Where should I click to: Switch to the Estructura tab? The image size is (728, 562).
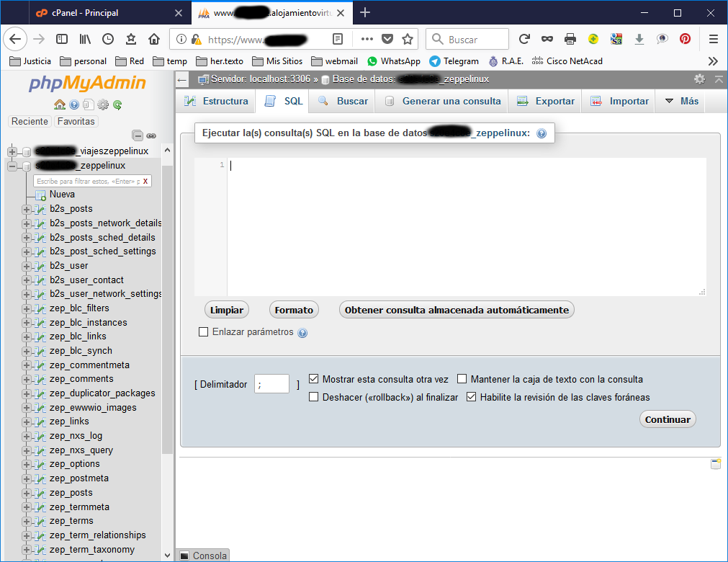[x=216, y=102]
